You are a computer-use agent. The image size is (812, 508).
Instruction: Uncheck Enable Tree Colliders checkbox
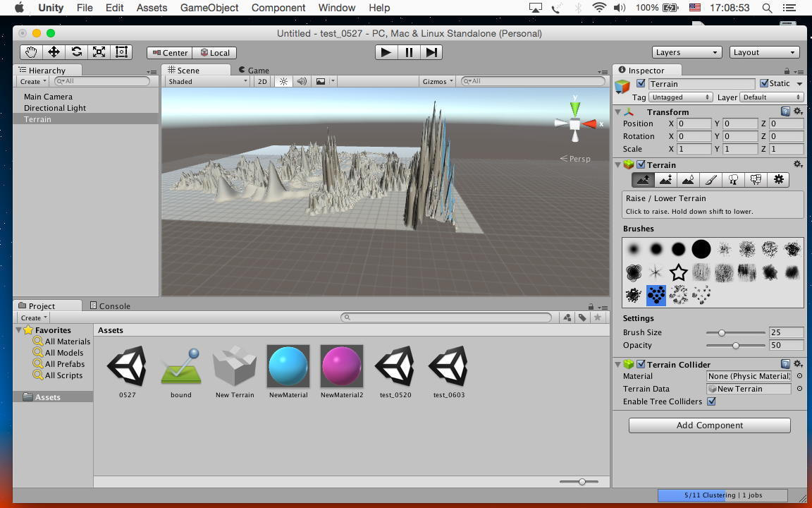(x=711, y=401)
